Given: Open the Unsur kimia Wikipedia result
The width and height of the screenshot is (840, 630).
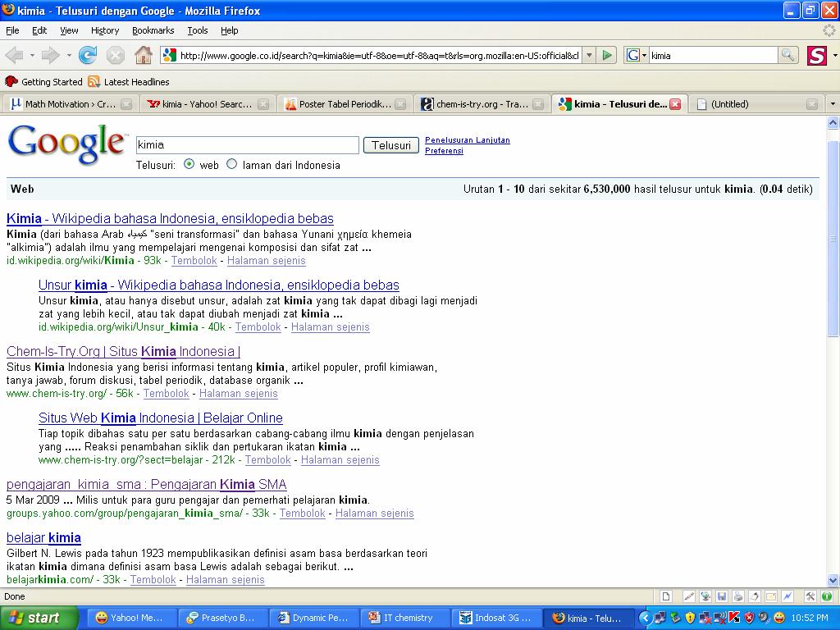Looking at the screenshot, I should click(x=218, y=285).
